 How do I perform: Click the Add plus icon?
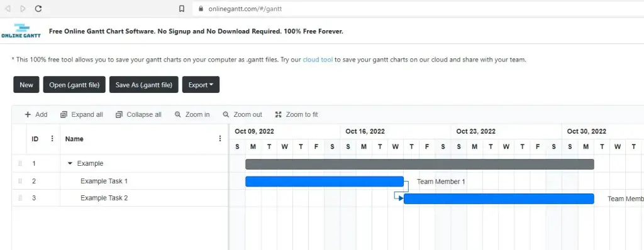(28, 114)
